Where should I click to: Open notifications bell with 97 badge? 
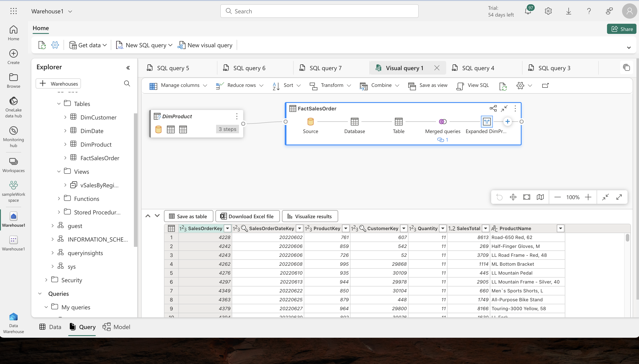[x=528, y=11]
